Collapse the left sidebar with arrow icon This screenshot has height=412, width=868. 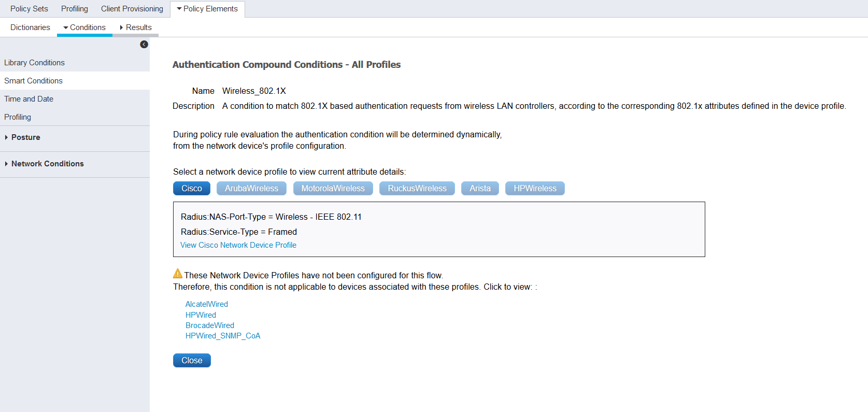click(x=144, y=45)
